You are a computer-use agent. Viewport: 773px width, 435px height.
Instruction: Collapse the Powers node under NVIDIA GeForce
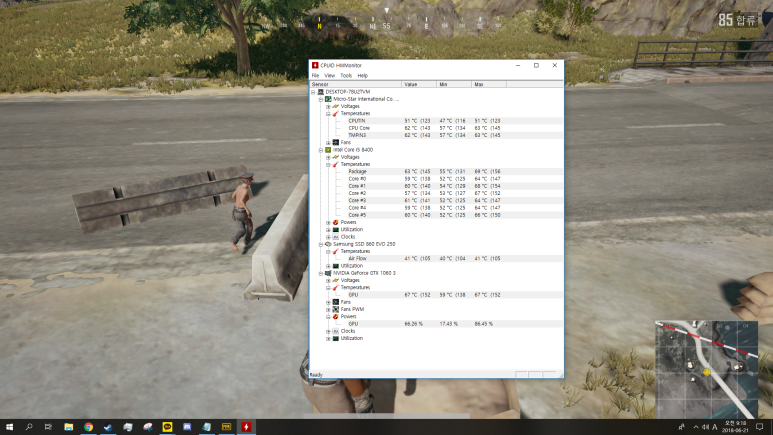pyautogui.click(x=327, y=316)
